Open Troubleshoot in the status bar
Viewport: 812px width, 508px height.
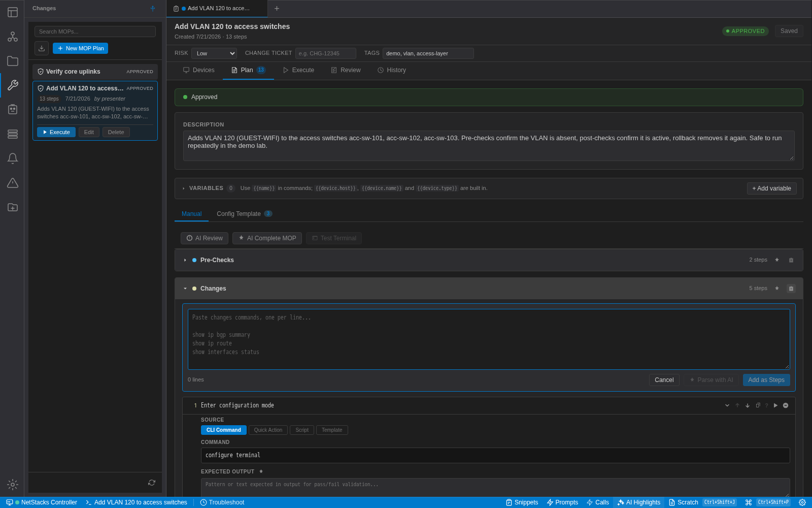pyautogui.click(x=222, y=502)
